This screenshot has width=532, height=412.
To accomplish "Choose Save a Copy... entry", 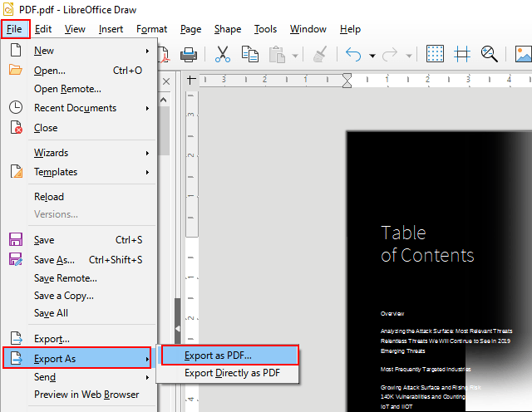I will coord(78,296).
